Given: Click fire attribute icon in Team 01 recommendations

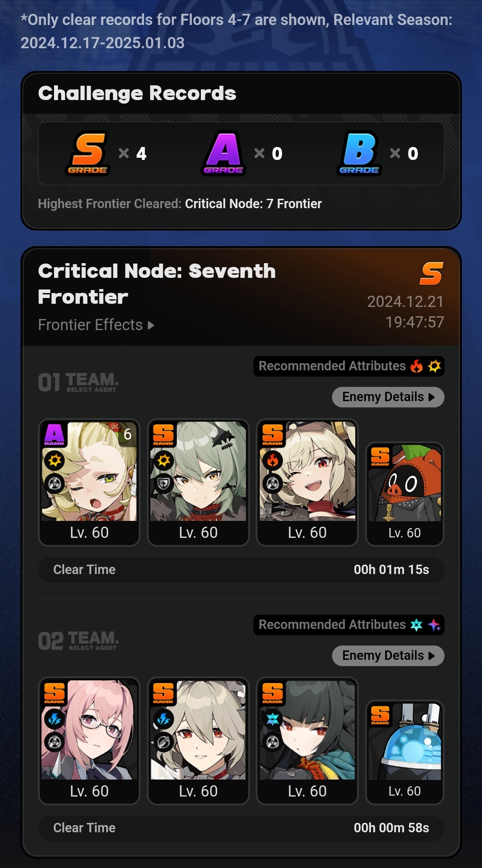Looking at the screenshot, I should pyautogui.click(x=417, y=366).
